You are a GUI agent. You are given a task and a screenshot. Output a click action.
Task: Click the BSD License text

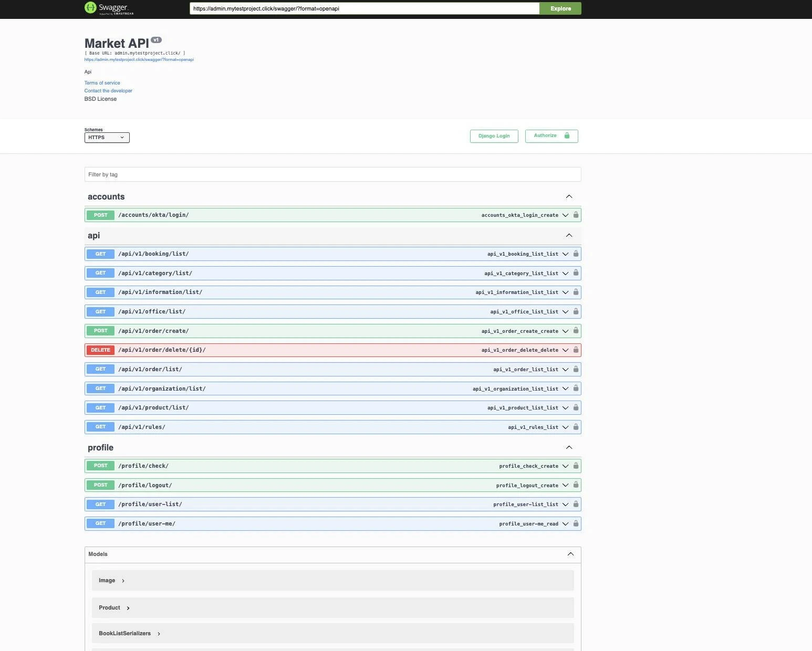[x=100, y=99]
